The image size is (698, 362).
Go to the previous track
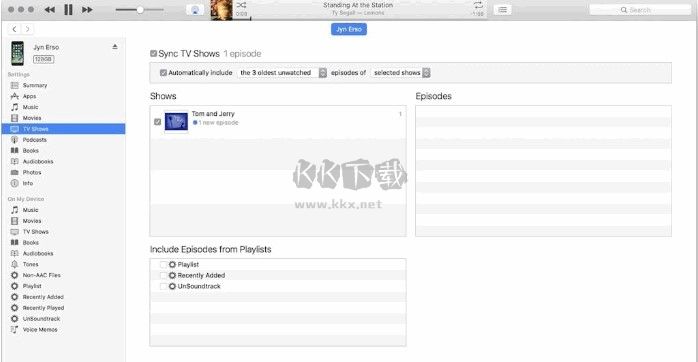49,9
